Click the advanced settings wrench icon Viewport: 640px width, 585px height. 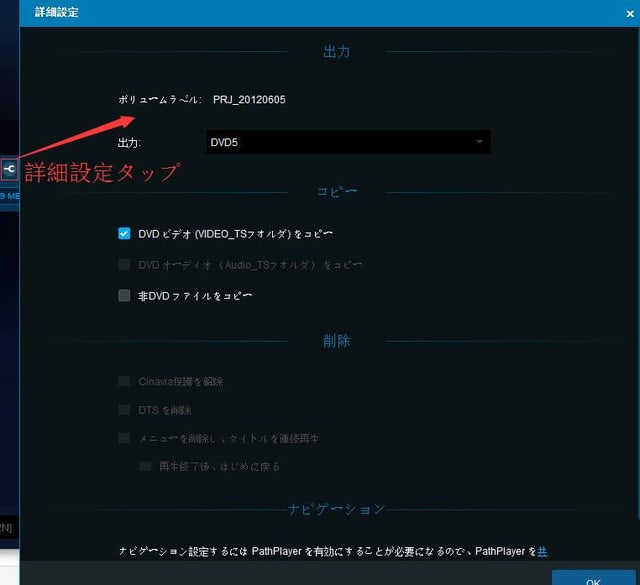tap(8, 168)
